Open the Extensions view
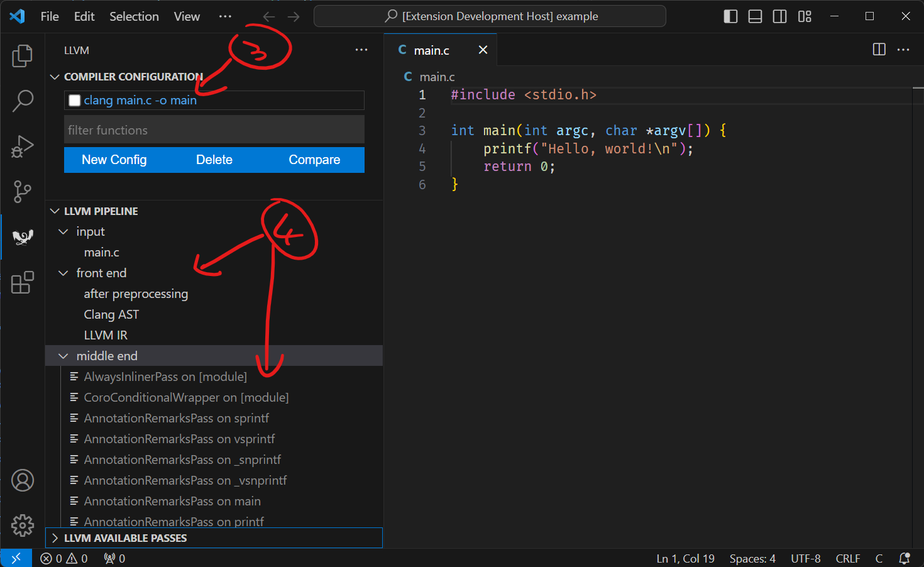 pos(22,282)
